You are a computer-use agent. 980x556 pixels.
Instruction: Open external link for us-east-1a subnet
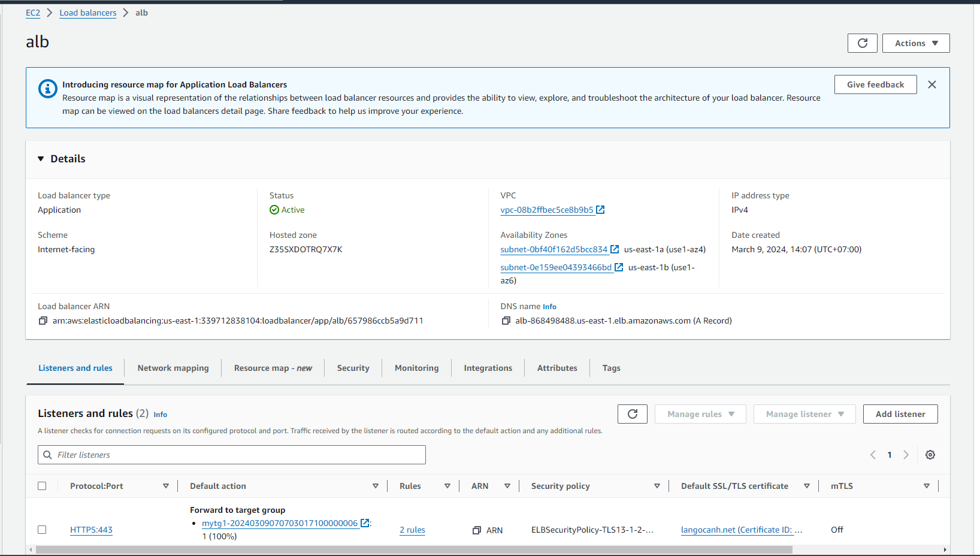pyautogui.click(x=615, y=249)
